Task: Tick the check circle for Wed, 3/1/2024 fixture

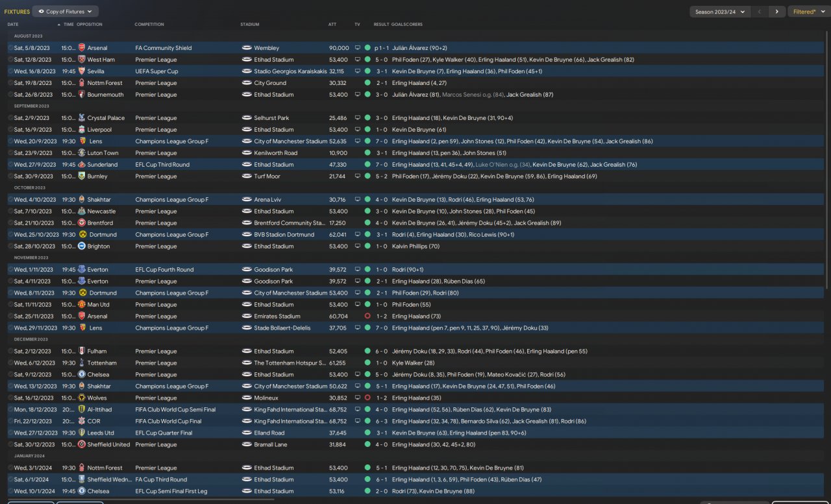Action: [x=10, y=468]
